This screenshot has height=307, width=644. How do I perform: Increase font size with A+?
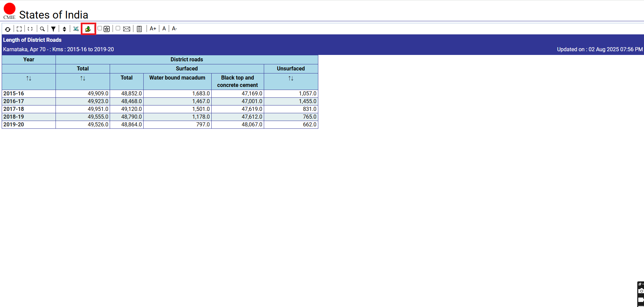[153, 29]
